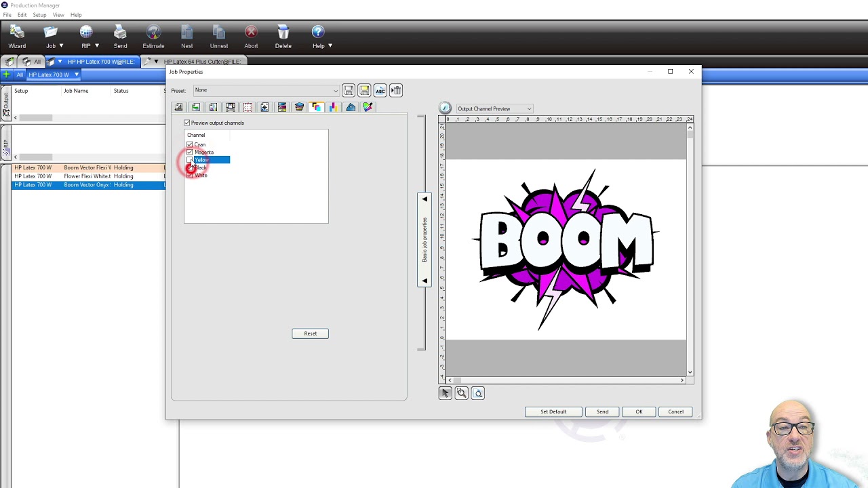Click the Rename preset ABC icon
Screen dimensions: 868x488
click(x=380, y=90)
